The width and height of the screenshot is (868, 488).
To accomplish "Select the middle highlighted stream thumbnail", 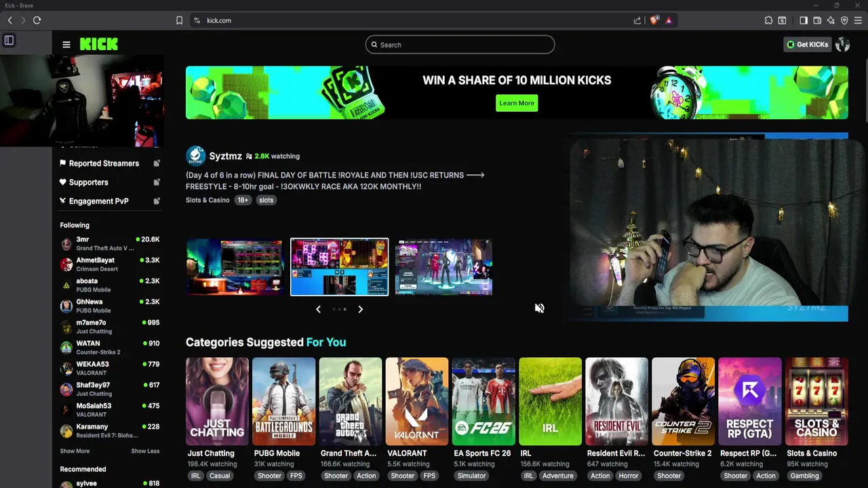I will (339, 267).
